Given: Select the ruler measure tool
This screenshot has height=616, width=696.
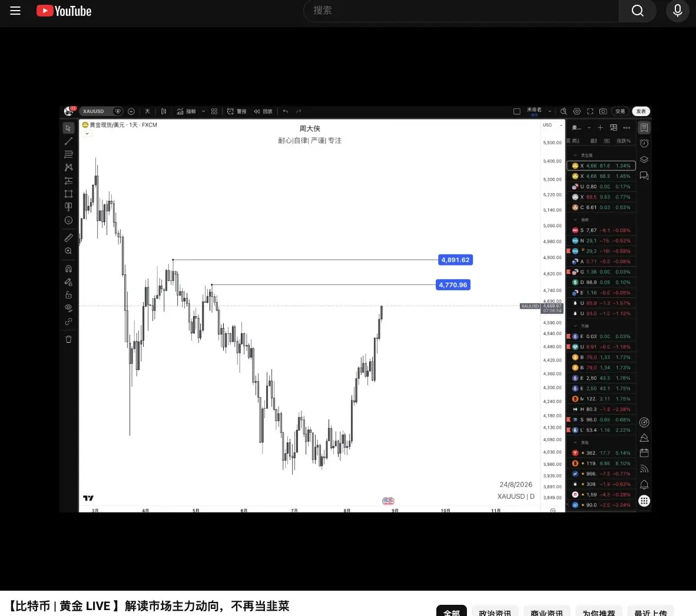Looking at the screenshot, I should [68, 238].
